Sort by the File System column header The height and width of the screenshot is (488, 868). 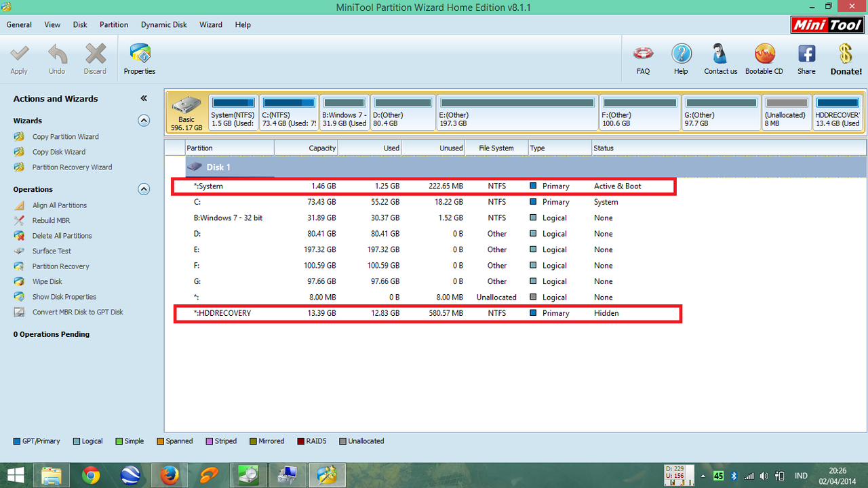click(x=497, y=148)
